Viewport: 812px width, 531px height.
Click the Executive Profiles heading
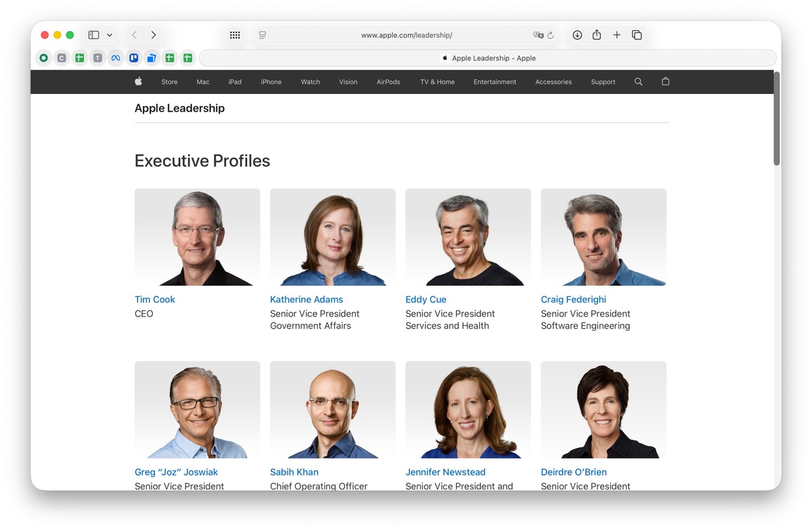pos(202,161)
